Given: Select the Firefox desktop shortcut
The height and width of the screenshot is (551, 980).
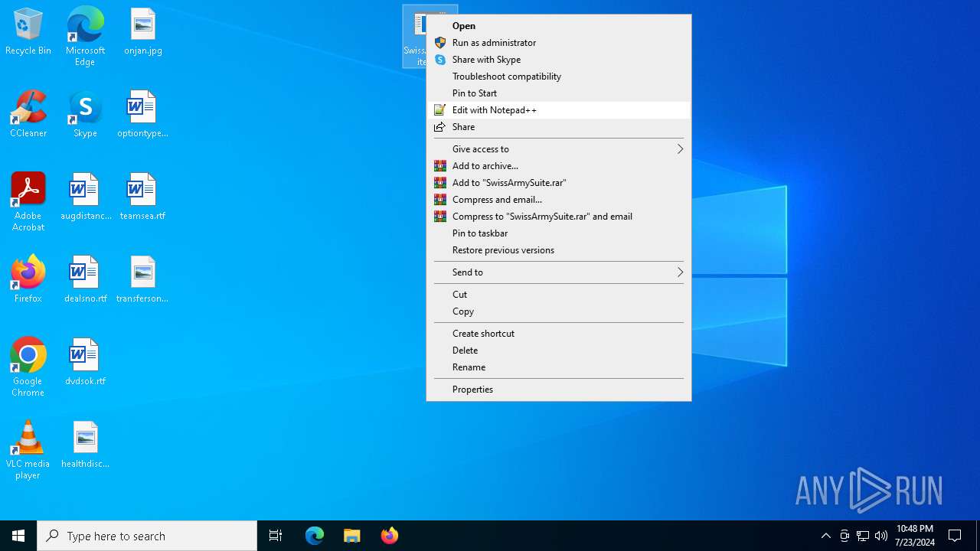Looking at the screenshot, I should click(x=28, y=280).
